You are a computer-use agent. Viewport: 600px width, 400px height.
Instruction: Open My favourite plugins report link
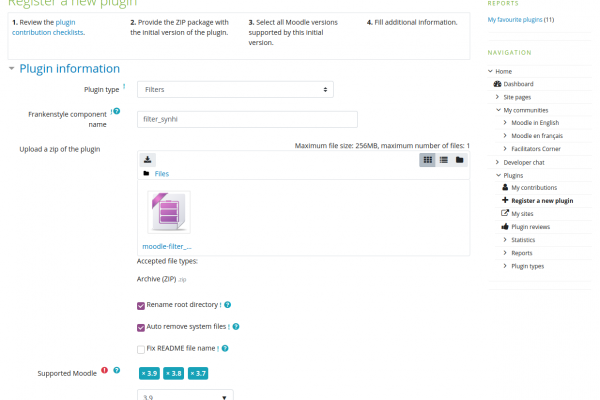tap(515, 20)
